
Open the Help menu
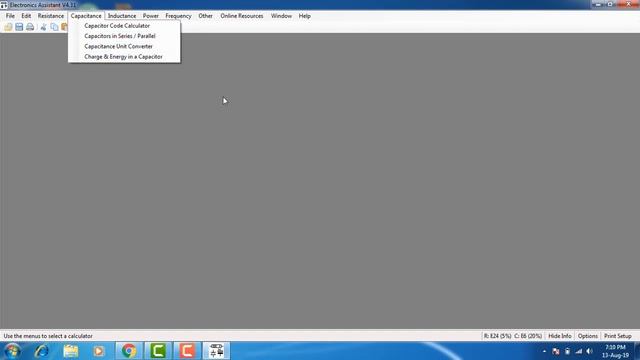[x=304, y=16]
